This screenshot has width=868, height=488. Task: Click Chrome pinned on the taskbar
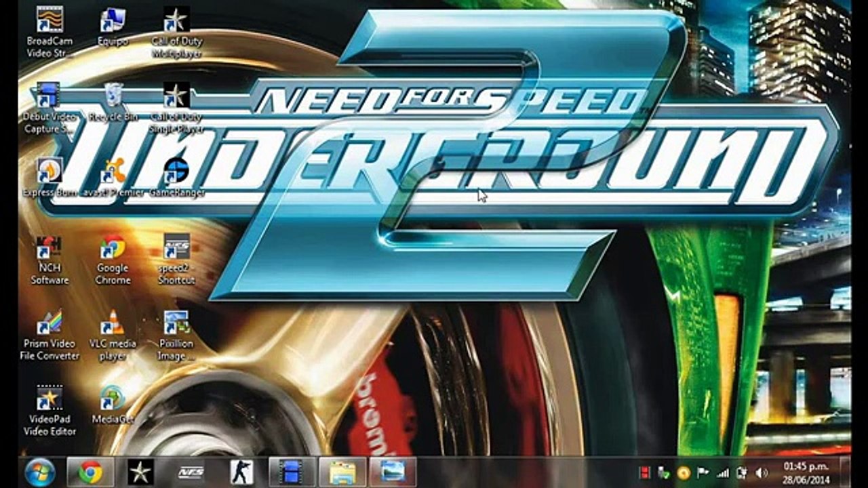click(x=90, y=472)
